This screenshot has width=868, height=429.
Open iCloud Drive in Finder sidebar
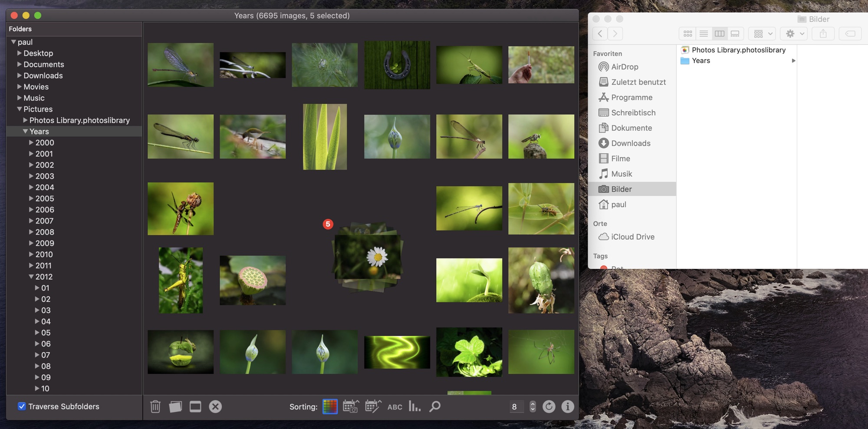pyautogui.click(x=633, y=237)
